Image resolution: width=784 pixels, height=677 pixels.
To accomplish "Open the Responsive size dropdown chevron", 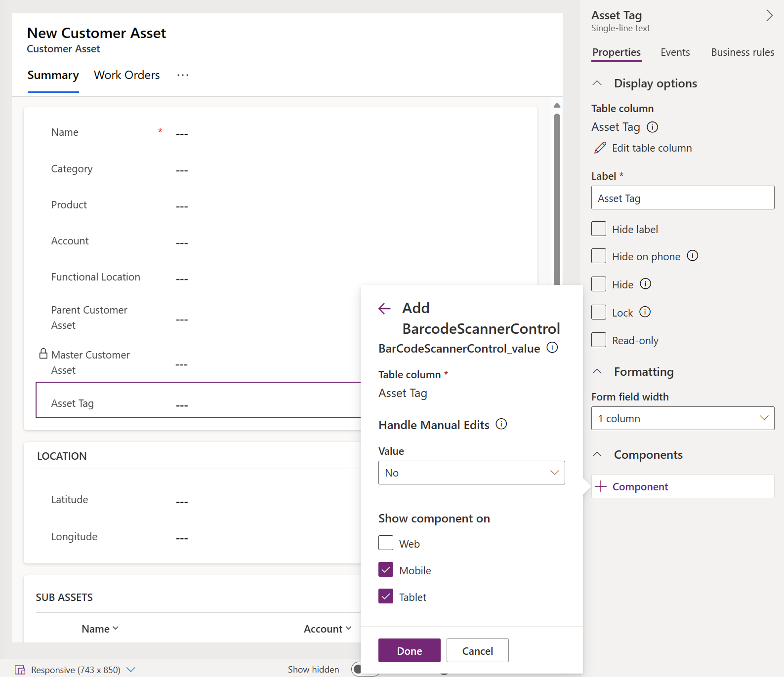I will (131, 670).
